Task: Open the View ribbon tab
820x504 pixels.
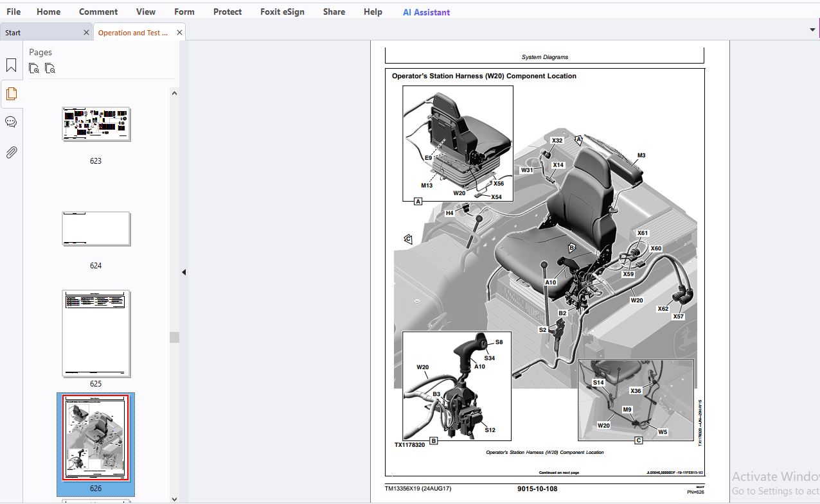Action: [146, 12]
